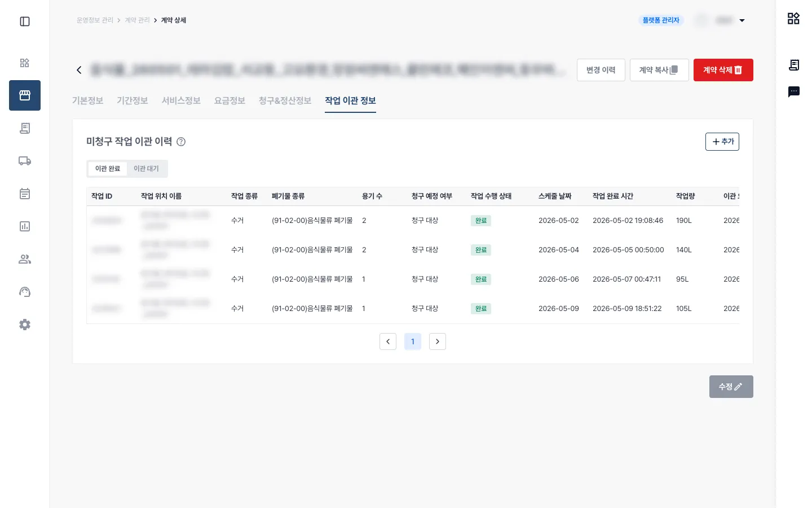The image size is (812, 508).
Task: Click the 계약 관리 breadcrumb link
Action: (x=138, y=20)
